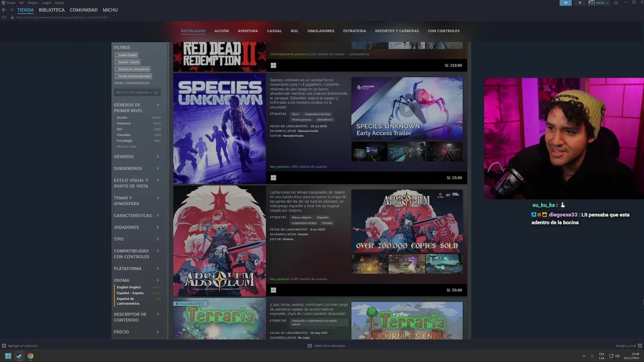644x362 pixels.
Task: Open the michu account dropdown
Action: [602, 3]
